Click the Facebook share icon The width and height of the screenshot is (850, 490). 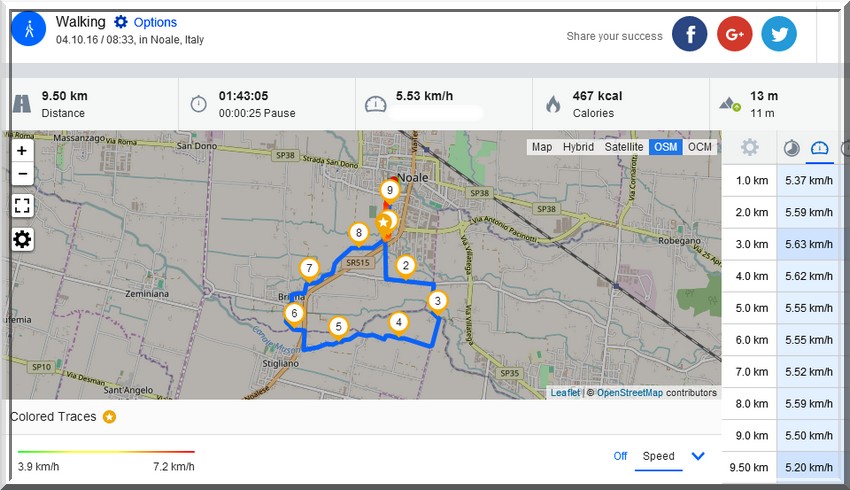(689, 34)
